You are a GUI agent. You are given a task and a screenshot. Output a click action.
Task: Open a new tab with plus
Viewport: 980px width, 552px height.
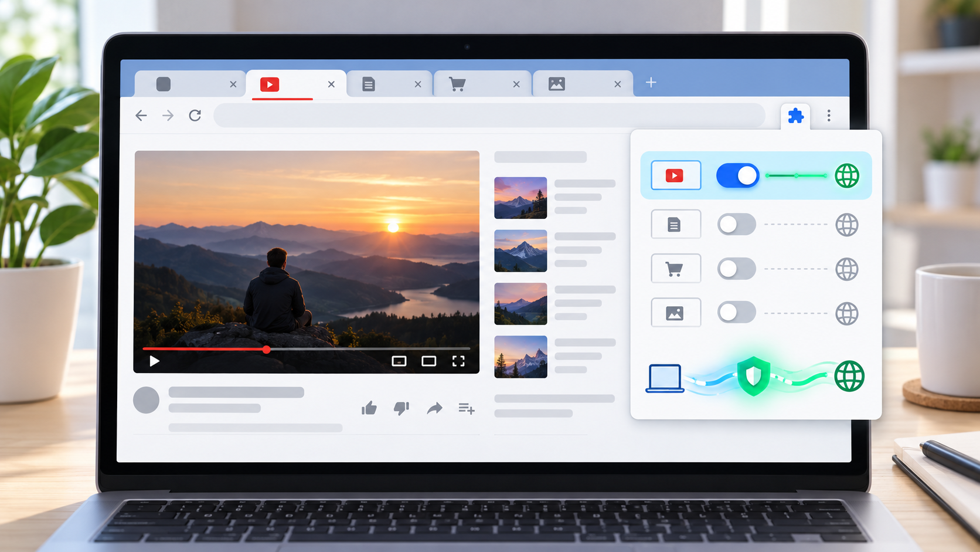651,83
